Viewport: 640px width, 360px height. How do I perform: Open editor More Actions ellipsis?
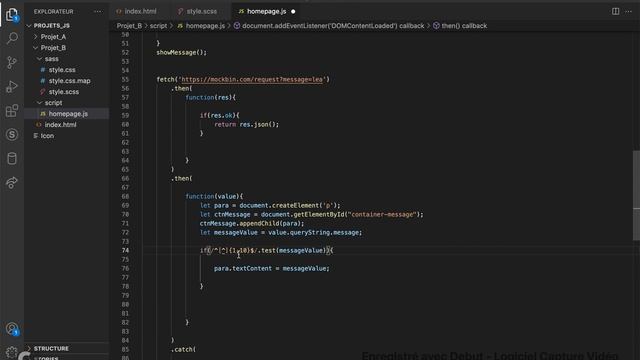coord(629,11)
